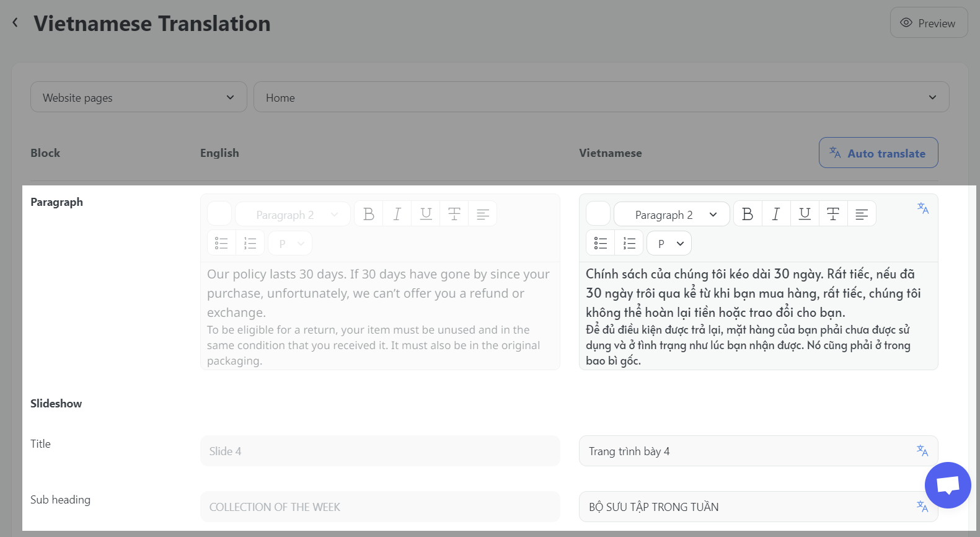This screenshot has height=537, width=980.
Task: Click the disabled P dropdown in English editor
Action: [x=290, y=243]
